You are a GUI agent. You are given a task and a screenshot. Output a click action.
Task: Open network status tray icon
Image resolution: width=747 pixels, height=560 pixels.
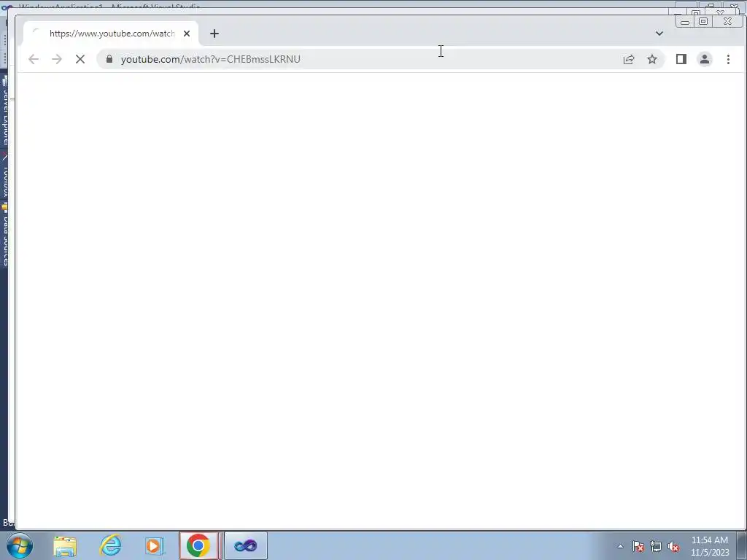click(656, 546)
